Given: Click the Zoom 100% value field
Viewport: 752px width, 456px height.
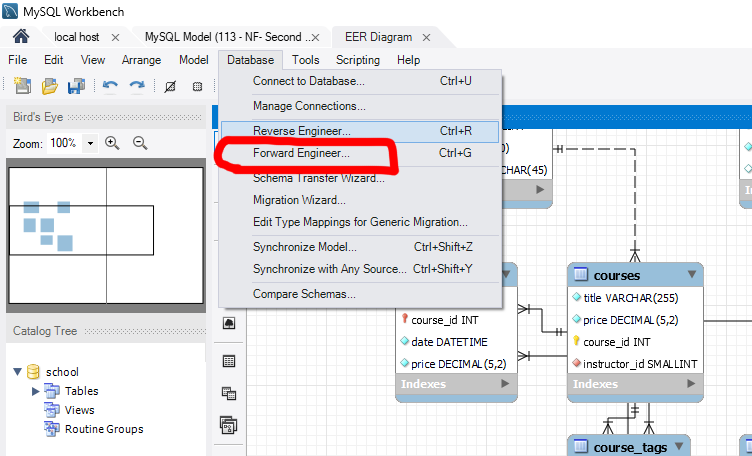Looking at the screenshot, I should (x=64, y=143).
